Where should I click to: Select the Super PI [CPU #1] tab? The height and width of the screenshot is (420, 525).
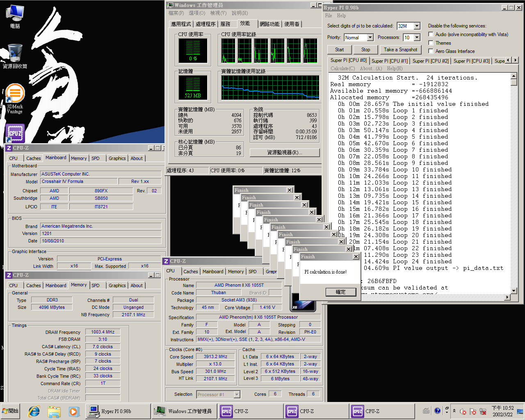coord(390,61)
